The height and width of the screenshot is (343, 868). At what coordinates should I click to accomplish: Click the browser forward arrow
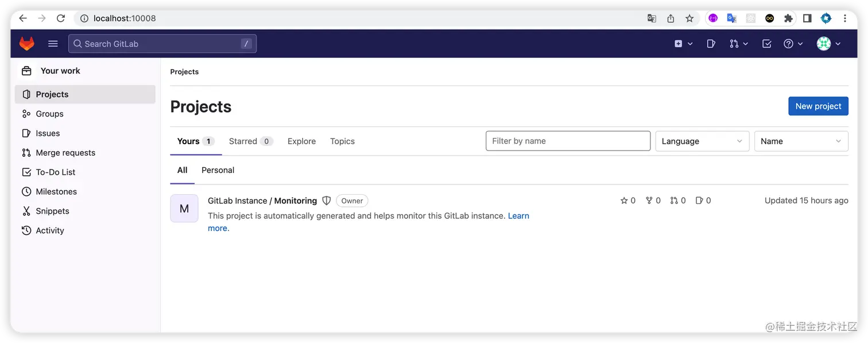pyautogui.click(x=42, y=18)
